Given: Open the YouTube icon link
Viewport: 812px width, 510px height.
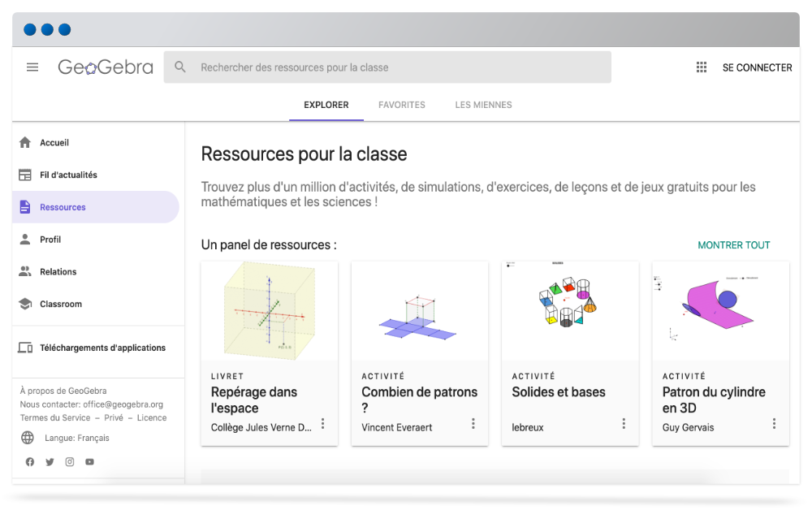Looking at the screenshot, I should pos(89,462).
